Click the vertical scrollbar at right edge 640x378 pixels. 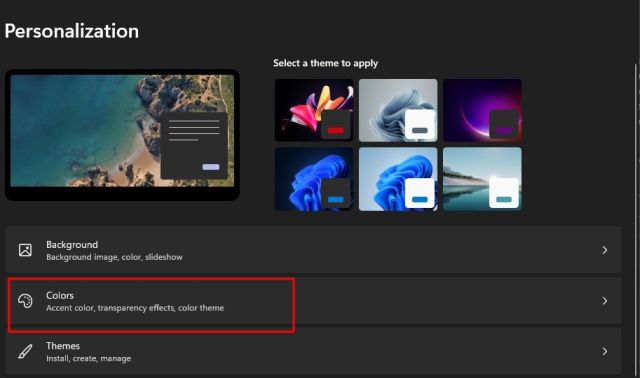pyautogui.click(x=636, y=220)
